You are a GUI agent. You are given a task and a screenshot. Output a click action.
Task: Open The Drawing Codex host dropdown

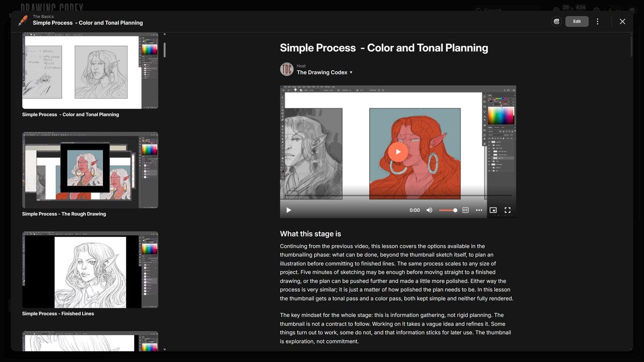(325, 72)
